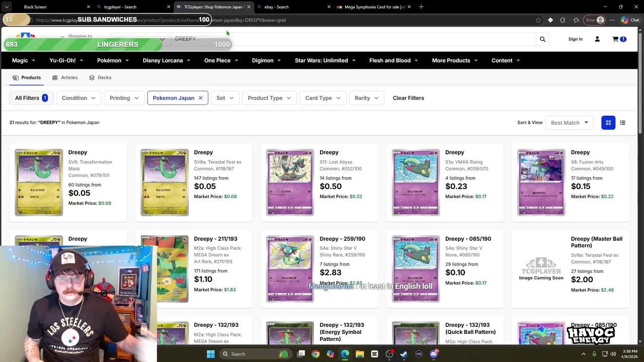This screenshot has height=362, width=644.
Task: Expand the Card Type filter
Action: [x=323, y=98]
